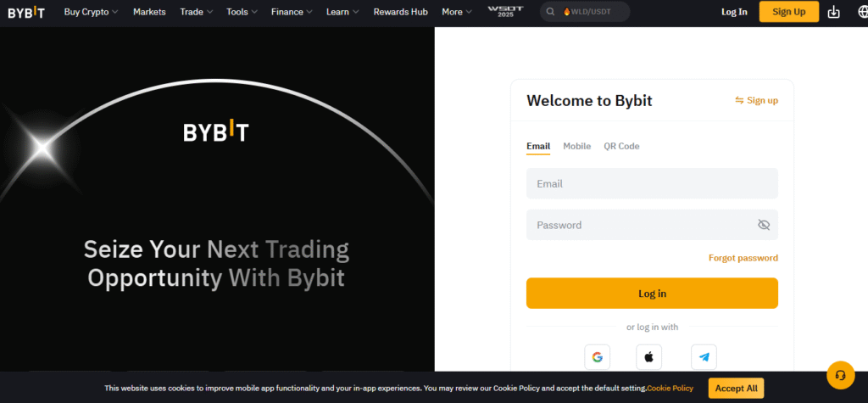This screenshot has width=868, height=403.
Task: Log in with Google icon
Action: pos(597,357)
